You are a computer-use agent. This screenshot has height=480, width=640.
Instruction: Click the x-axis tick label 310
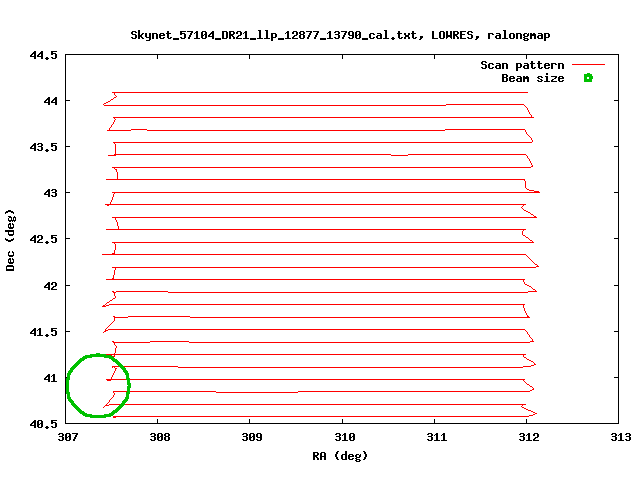pos(344,437)
